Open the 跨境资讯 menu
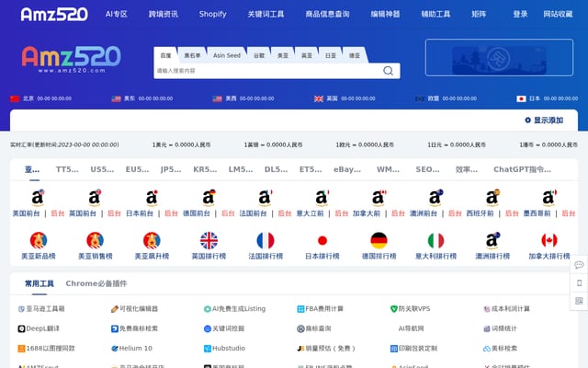Screen dimensions: 588x368 pos(164,15)
